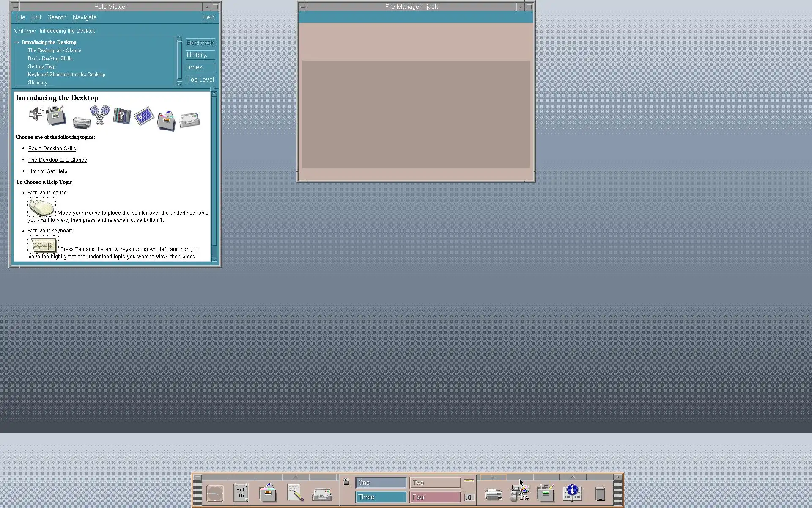The height and width of the screenshot is (508, 812).
Task: Switch to workspace Three
Action: pos(381,497)
